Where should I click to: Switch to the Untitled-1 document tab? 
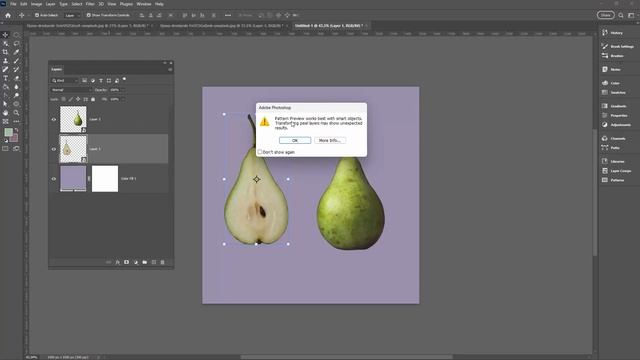329,25
